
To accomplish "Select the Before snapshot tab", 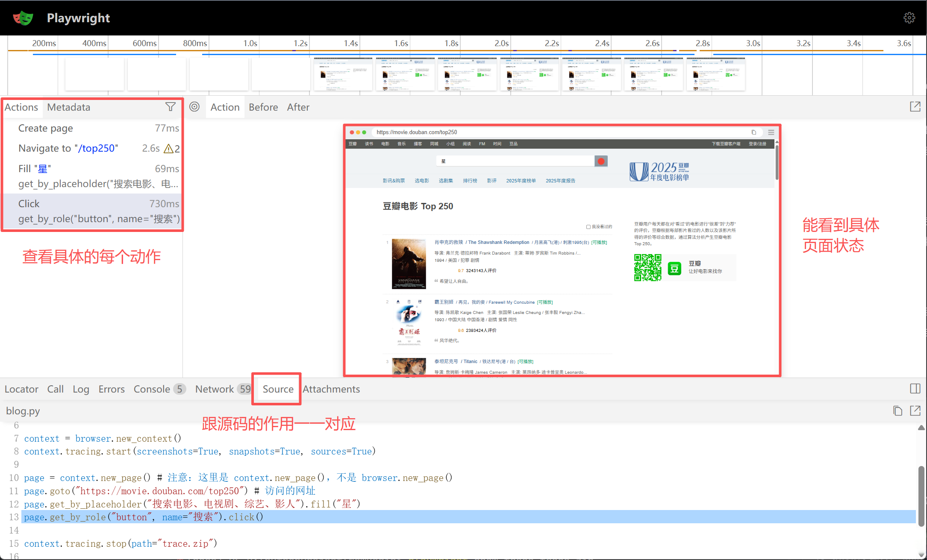I will pyautogui.click(x=263, y=107).
